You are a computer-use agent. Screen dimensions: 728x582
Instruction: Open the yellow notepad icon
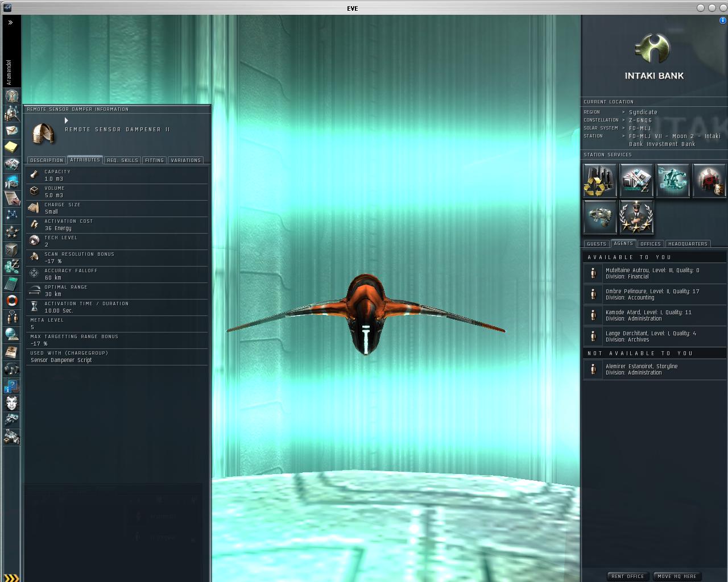pyautogui.click(x=11, y=147)
